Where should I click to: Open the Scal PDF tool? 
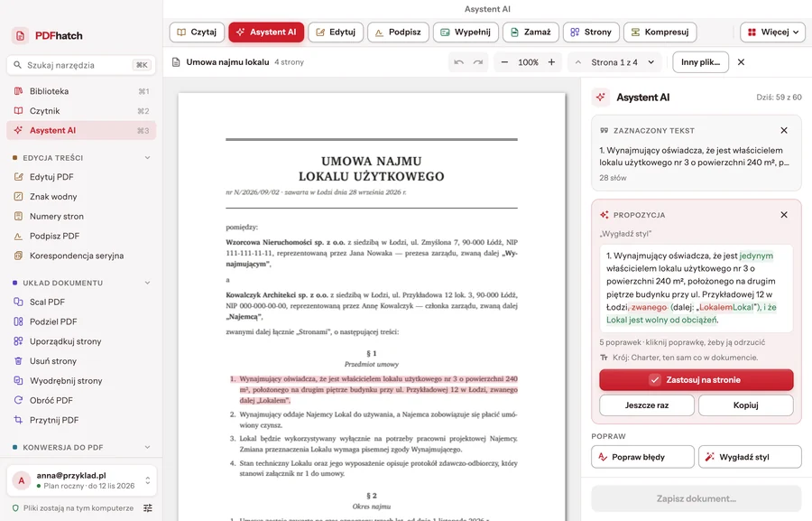click(81, 302)
